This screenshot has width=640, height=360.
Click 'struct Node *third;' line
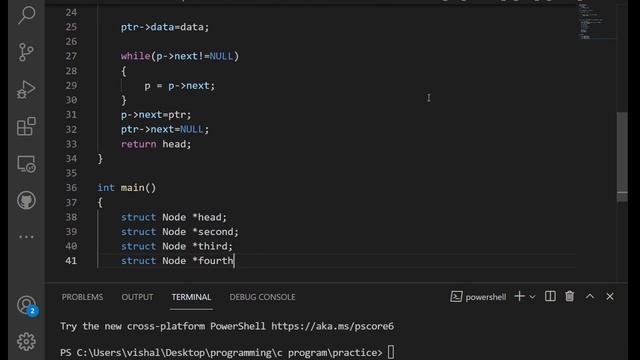click(x=177, y=246)
